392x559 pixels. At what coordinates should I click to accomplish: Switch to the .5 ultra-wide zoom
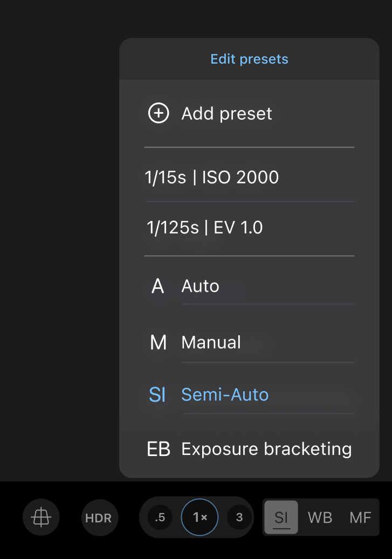159,517
